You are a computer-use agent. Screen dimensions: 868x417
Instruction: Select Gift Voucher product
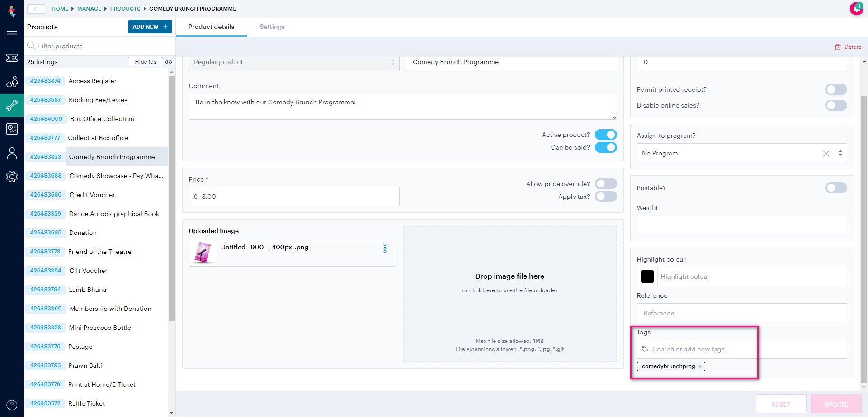coord(89,271)
